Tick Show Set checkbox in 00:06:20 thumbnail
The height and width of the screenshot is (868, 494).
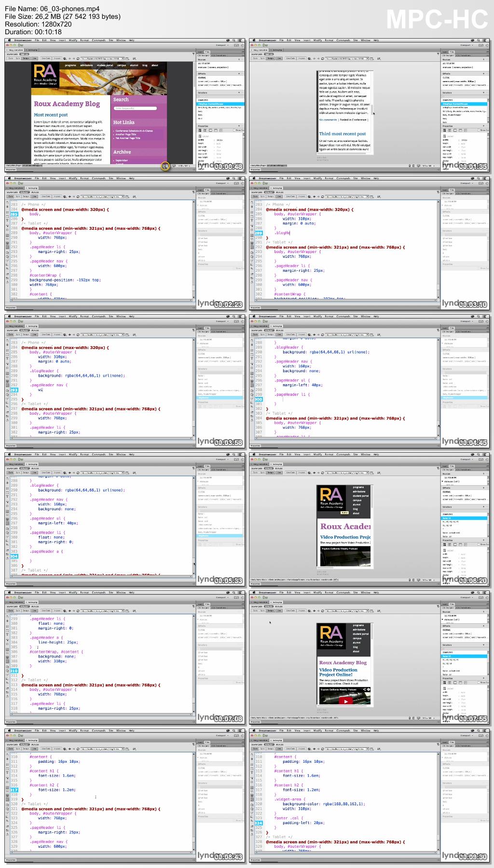479,545
